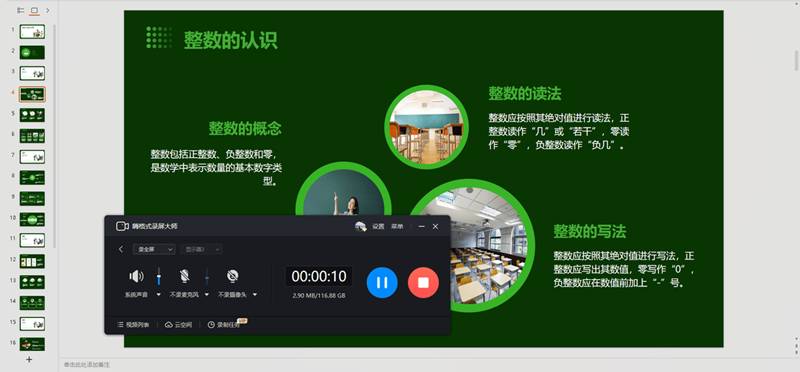Open the 录全屏 recording mode dropdown
This screenshot has height=372, width=800.
tap(154, 249)
